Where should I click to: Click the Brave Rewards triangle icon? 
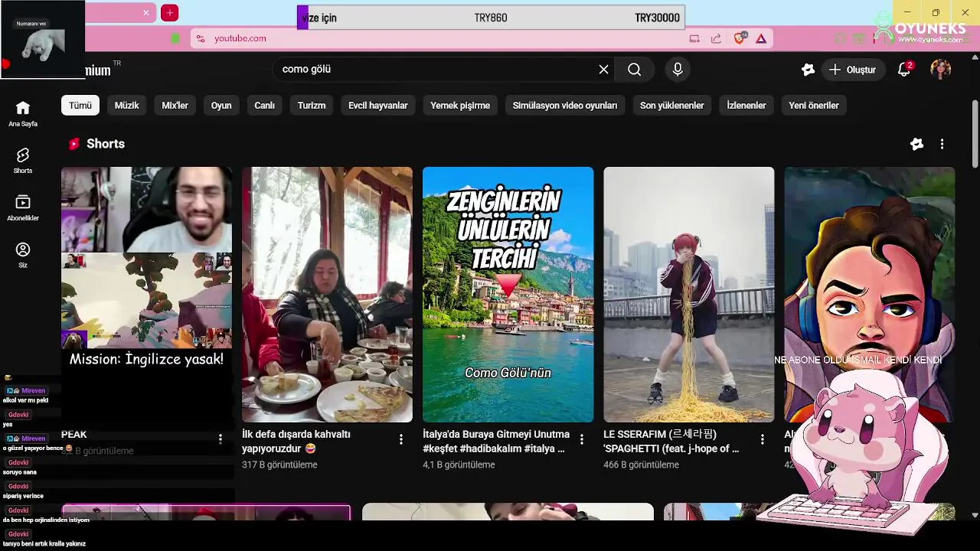click(x=761, y=38)
